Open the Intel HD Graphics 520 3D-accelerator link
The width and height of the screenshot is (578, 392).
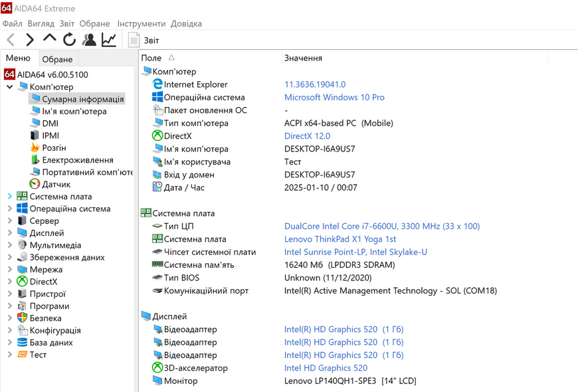326,368
